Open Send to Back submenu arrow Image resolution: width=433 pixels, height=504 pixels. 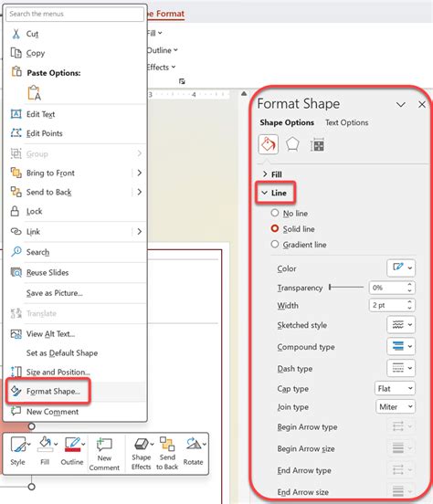139,192
